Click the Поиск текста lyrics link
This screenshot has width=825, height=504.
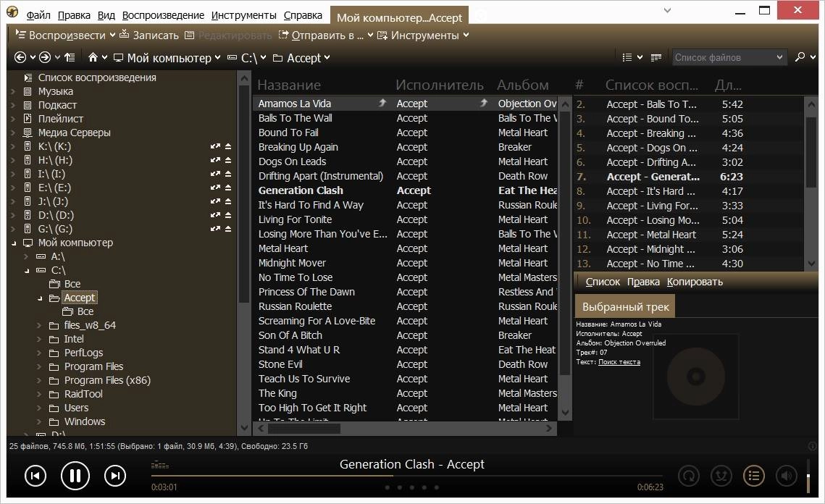(619, 362)
